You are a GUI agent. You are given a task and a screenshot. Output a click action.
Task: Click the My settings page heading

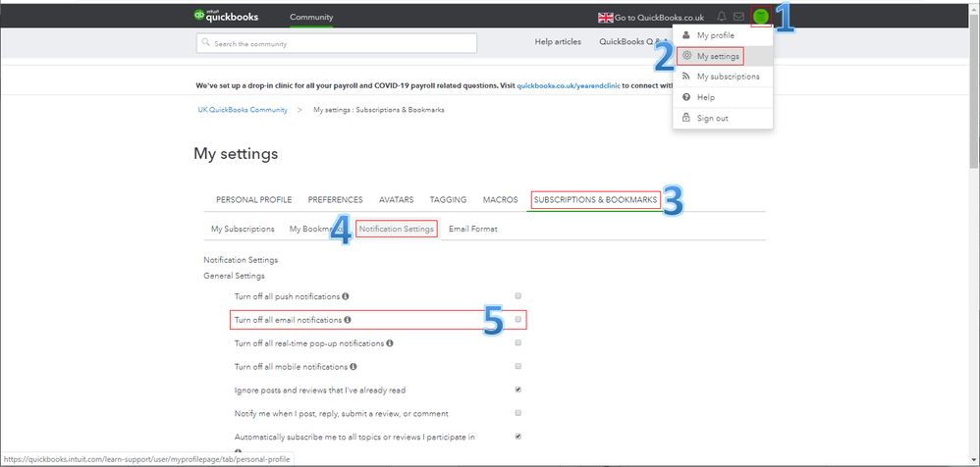[236, 154]
